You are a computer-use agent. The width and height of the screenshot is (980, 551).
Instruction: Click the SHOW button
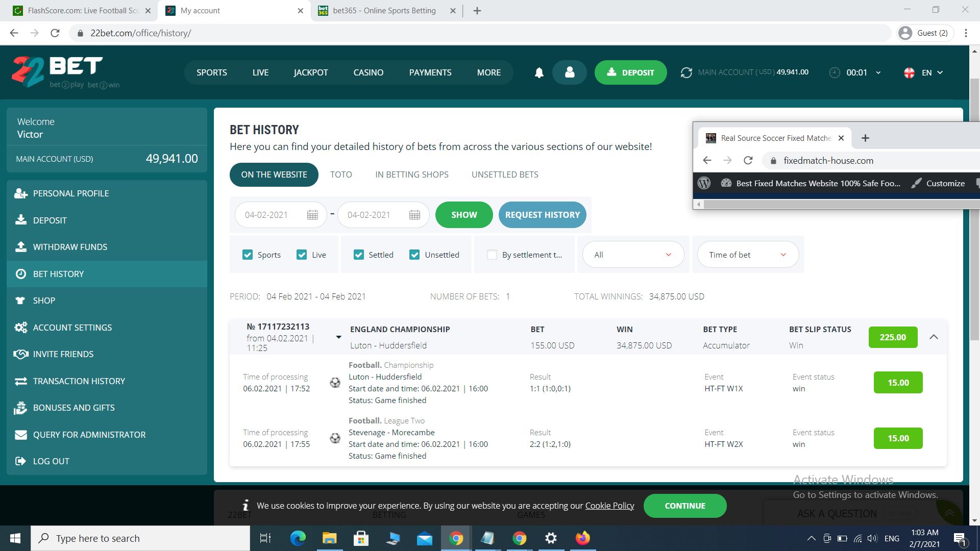coord(464,215)
